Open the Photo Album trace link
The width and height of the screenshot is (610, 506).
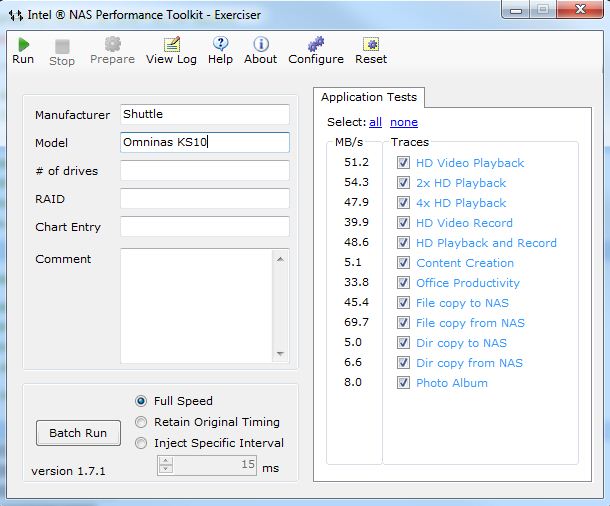452,383
